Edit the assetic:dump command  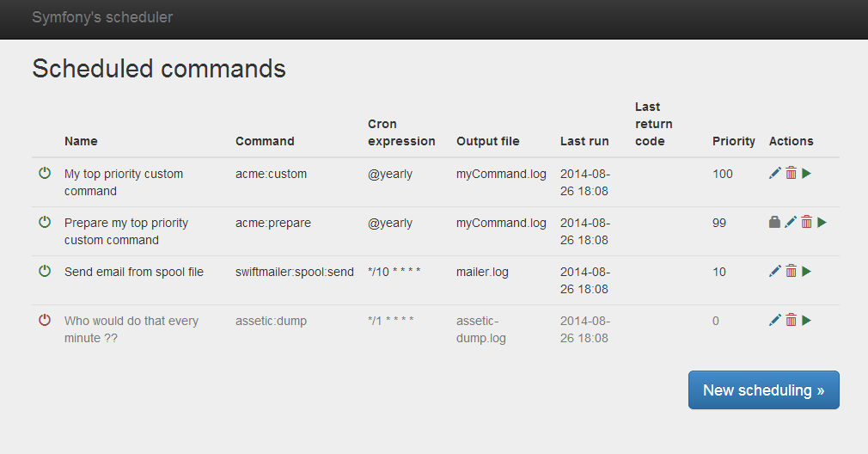[775, 320]
